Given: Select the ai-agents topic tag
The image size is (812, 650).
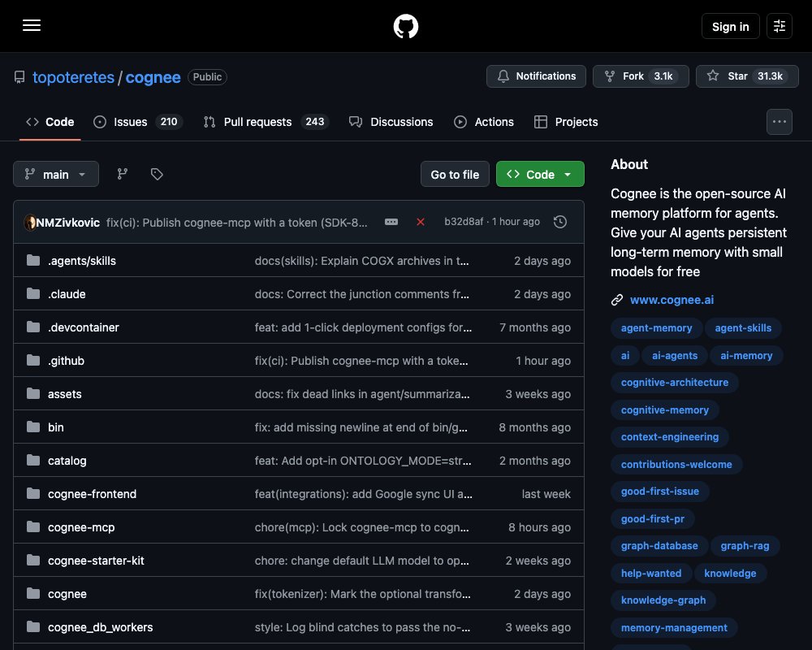Looking at the screenshot, I should tap(675, 356).
